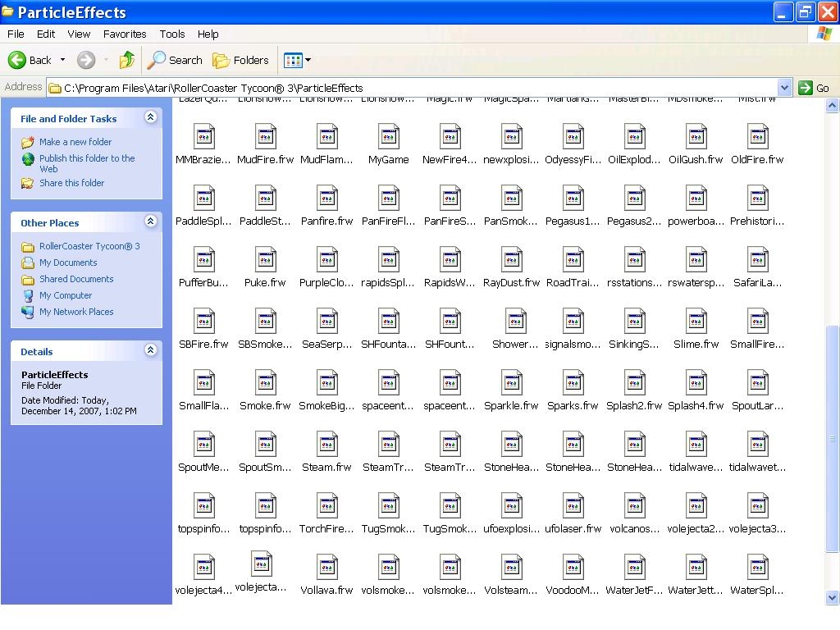Toggle the Folders pane button
This screenshot has height=630, width=840.
pos(240,60)
